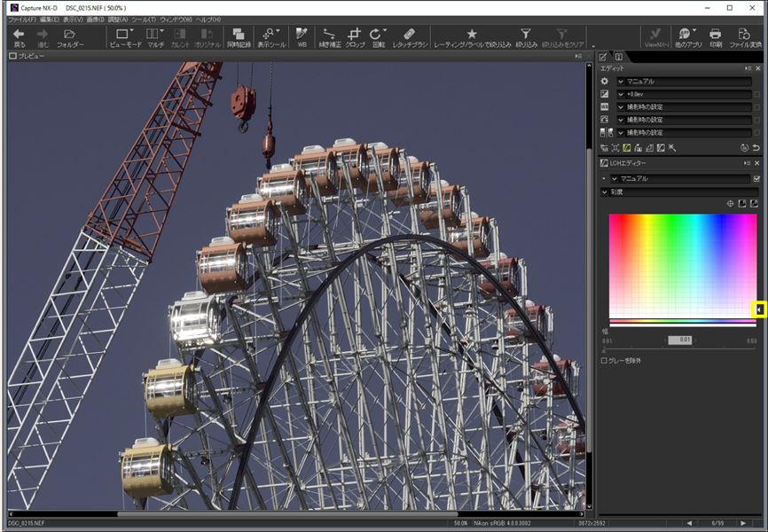Click the tone adjustment icon in Edit panel
768x532 pixels.
[x=607, y=132]
